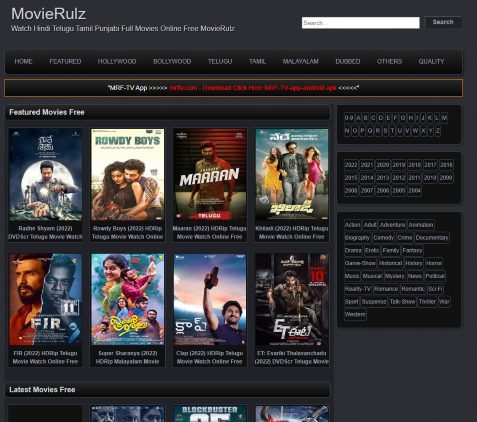Screen dimensions: 477x422
Task: Select the Drama genre tag
Action: (x=353, y=250)
